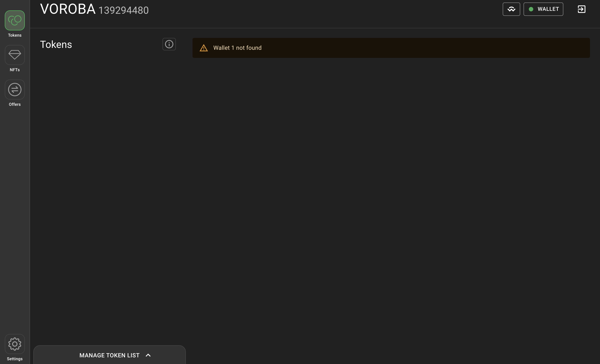Click the Offers exchange-arrows icon

click(15, 90)
